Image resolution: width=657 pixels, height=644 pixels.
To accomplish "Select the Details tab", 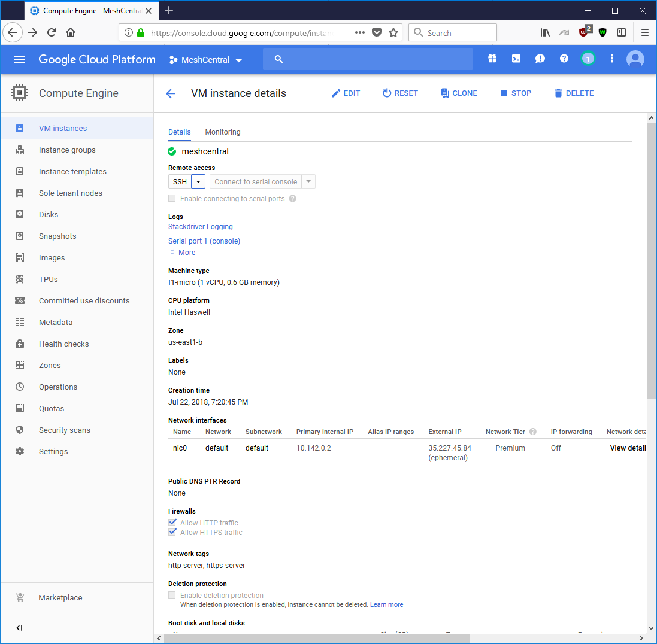I will 179,132.
